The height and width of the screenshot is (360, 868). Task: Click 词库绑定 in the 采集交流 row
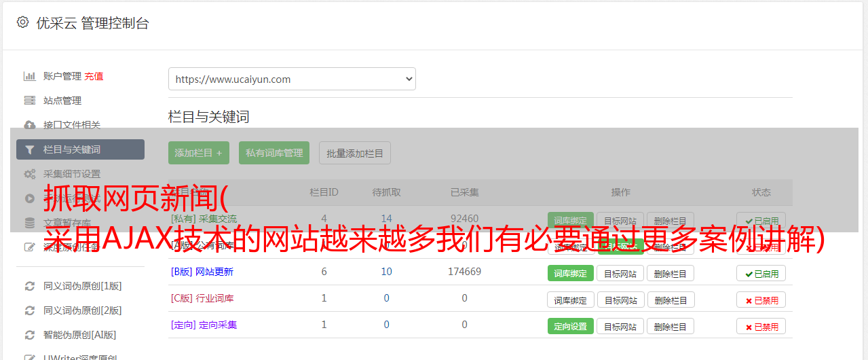click(x=571, y=221)
